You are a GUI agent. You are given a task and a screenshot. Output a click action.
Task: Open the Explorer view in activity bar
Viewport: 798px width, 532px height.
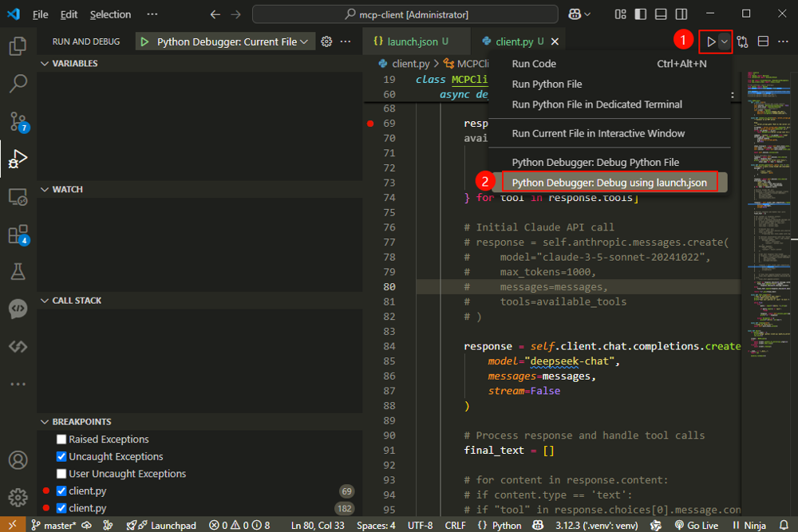pyautogui.click(x=18, y=46)
